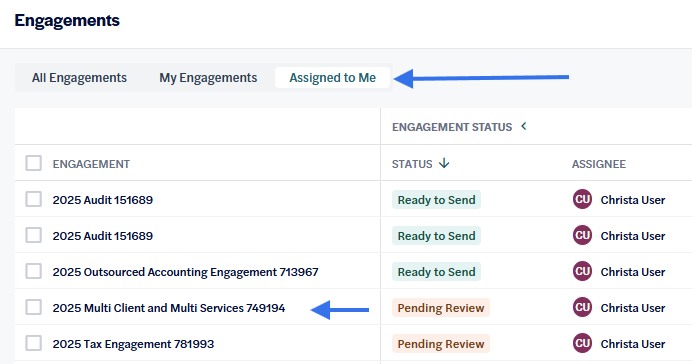Click the CU avatar in the Outsourced Accounting row
The height and width of the screenshot is (364, 692).
click(582, 271)
